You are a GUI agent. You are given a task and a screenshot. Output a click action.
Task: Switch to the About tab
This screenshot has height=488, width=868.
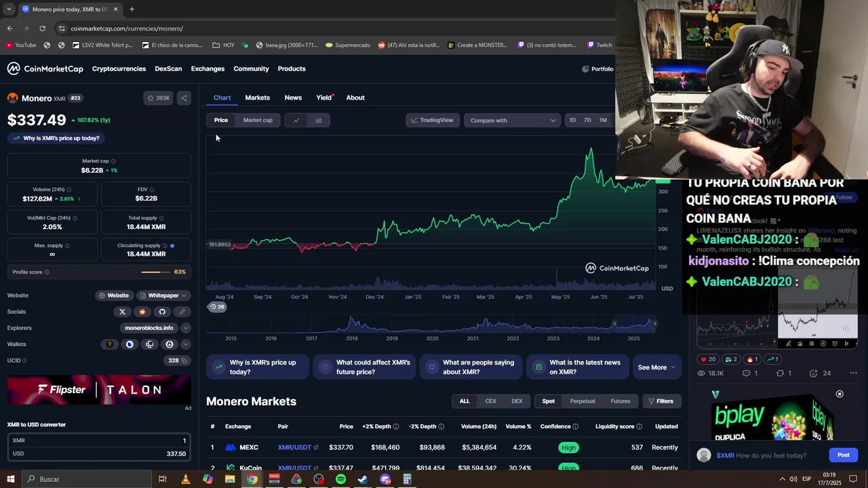[x=355, y=98]
